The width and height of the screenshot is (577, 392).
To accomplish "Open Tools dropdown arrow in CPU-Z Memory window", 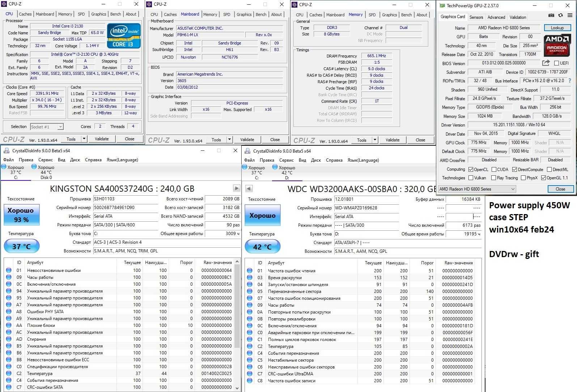I will tap(375, 140).
